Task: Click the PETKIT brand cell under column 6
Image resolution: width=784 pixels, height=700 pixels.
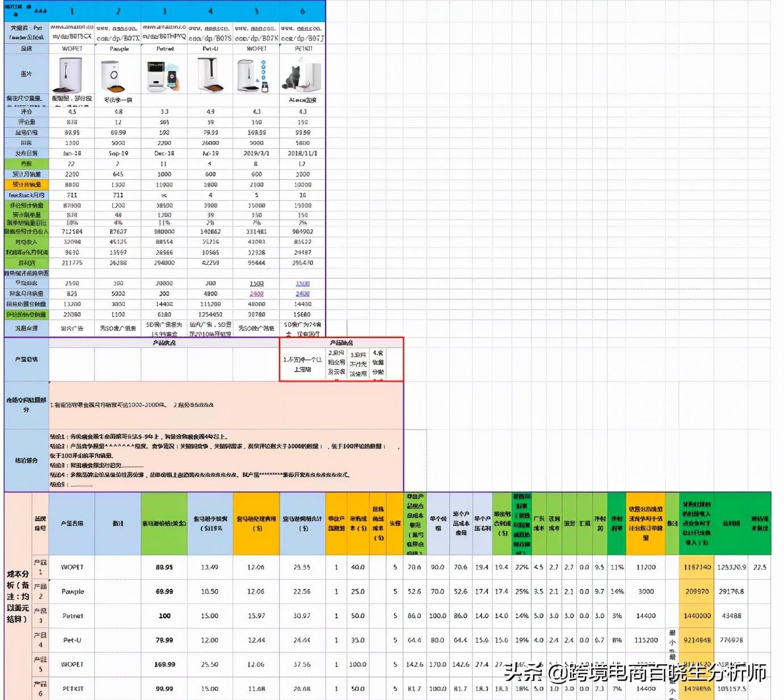Action: point(303,49)
